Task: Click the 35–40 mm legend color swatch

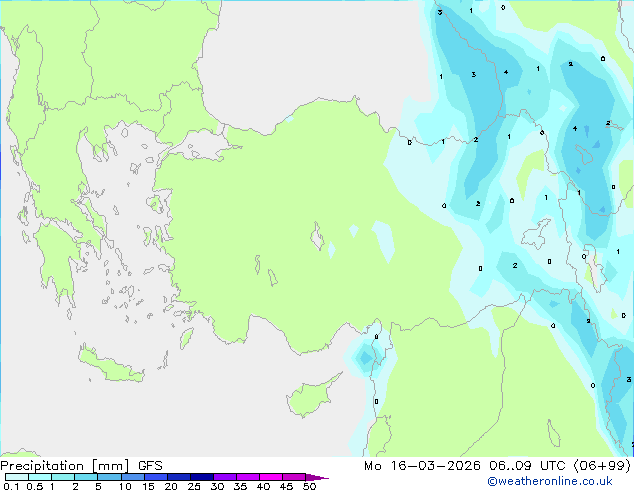Action: point(248,477)
